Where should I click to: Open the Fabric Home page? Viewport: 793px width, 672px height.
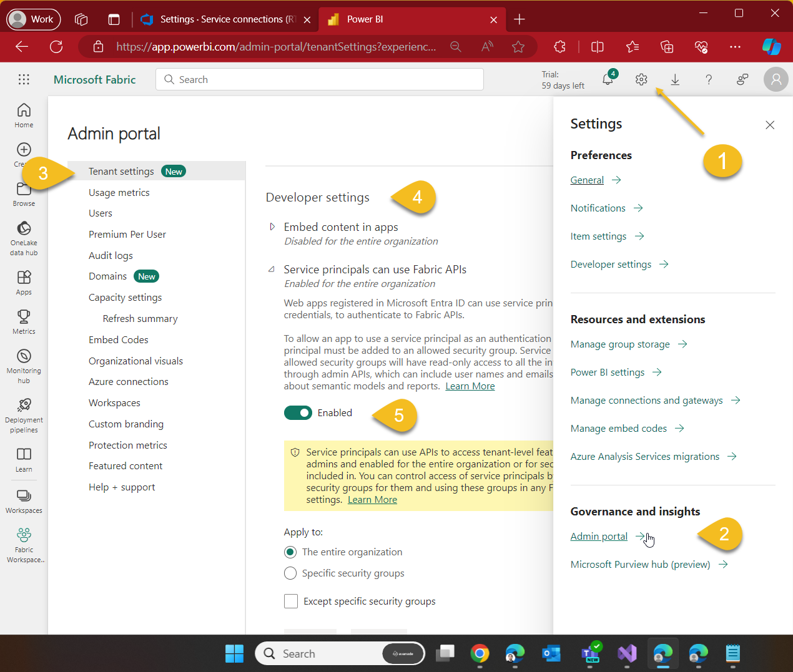[23, 114]
